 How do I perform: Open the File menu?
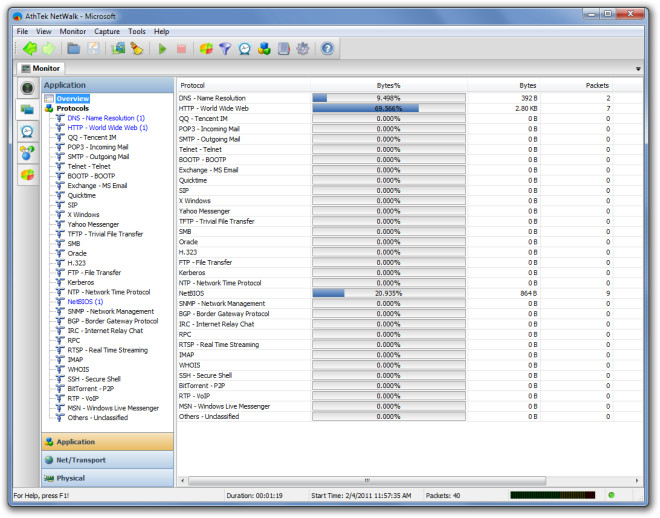(x=22, y=32)
